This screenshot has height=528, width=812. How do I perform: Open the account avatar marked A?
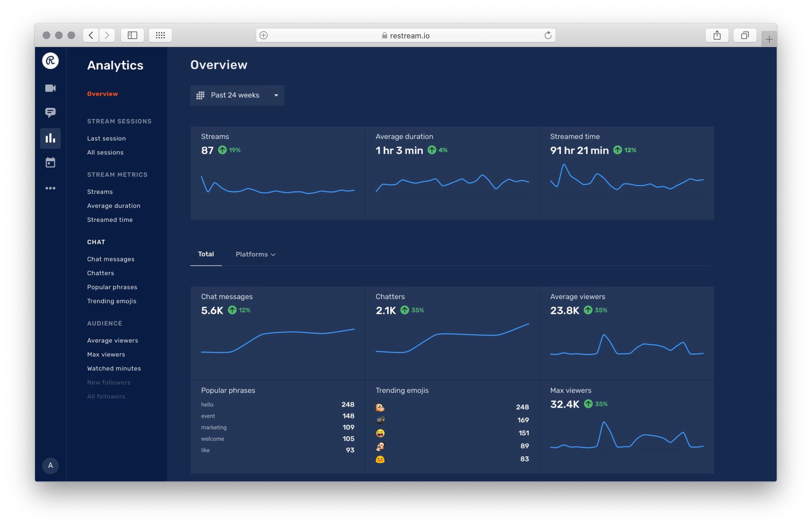click(50, 465)
